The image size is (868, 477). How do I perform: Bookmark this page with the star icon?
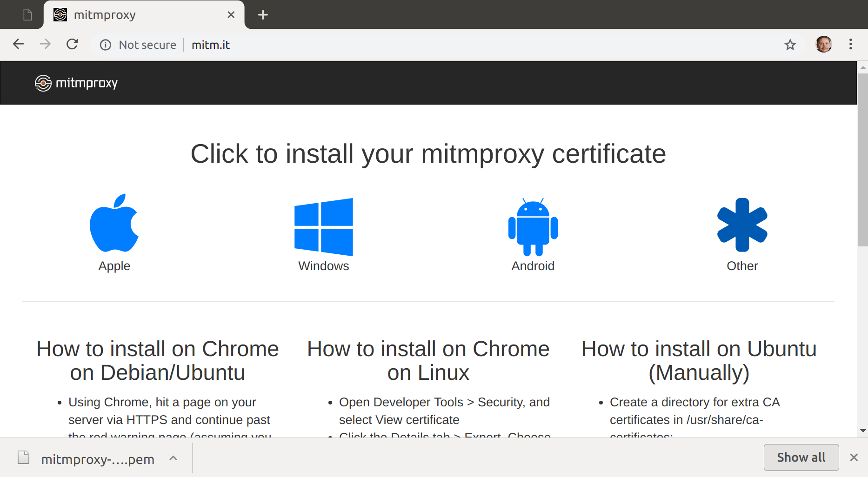790,45
